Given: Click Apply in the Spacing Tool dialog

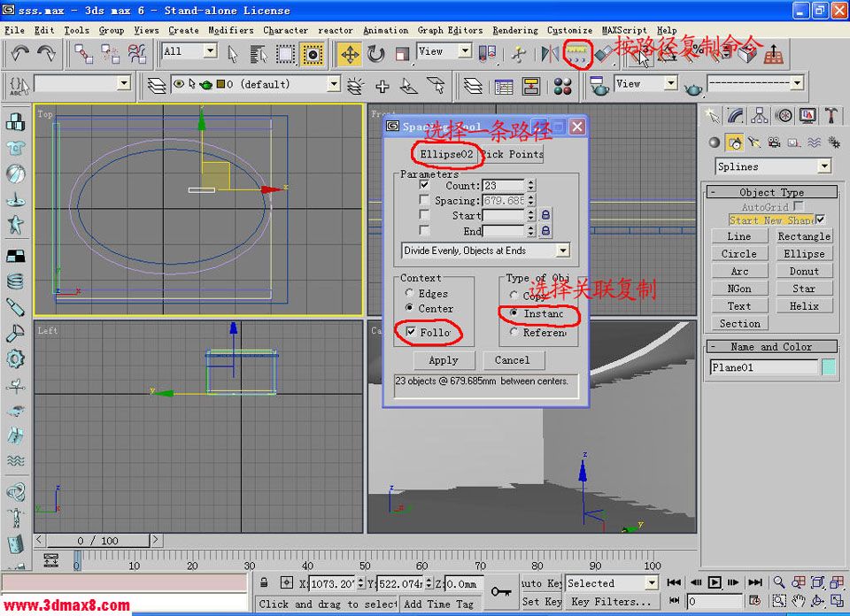Looking at the screenshot, I should point(444,360).
